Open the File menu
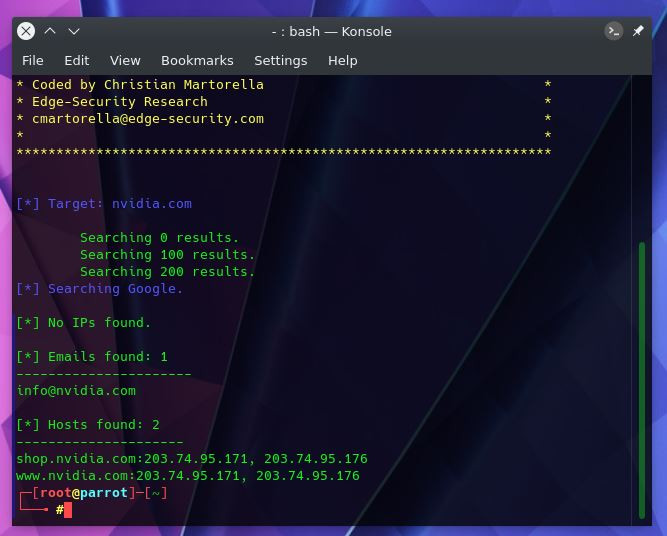The image size is (667, 536). point(33,60)
